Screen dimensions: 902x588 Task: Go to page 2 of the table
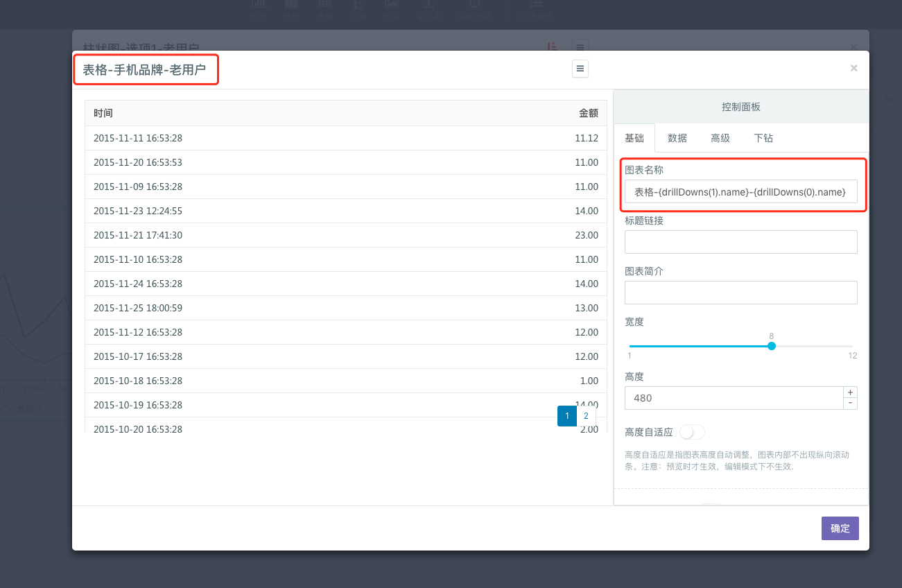click(x=586, y=416)
